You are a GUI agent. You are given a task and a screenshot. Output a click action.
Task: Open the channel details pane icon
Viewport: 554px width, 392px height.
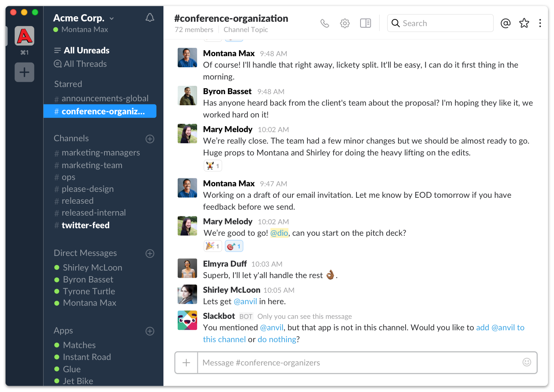tap(365, 23)
